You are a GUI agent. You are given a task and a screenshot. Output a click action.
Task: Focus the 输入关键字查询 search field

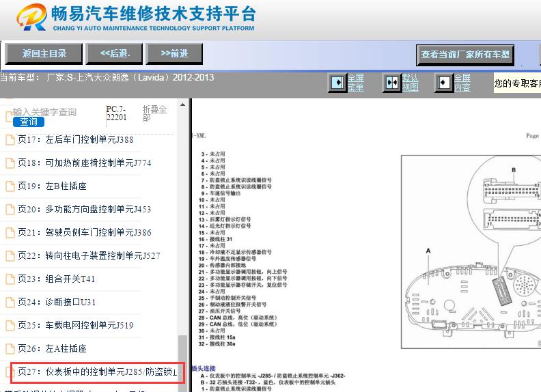(x=44, y=112)
